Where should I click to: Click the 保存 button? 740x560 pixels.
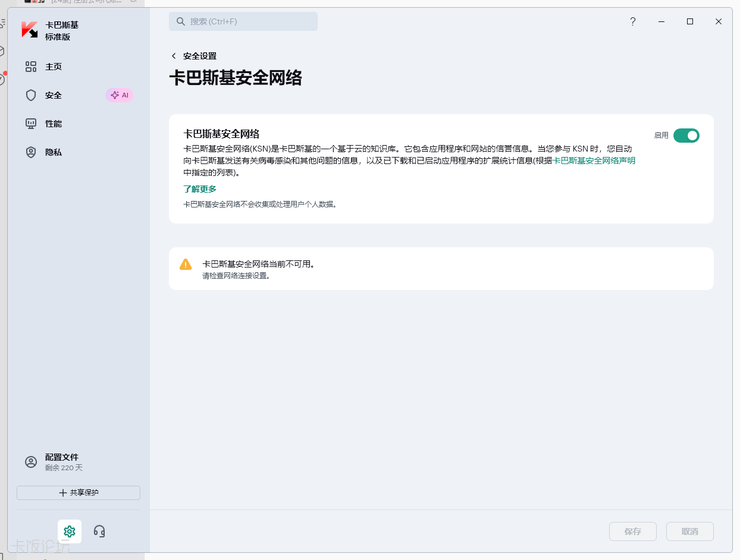[x=633, y=531]
